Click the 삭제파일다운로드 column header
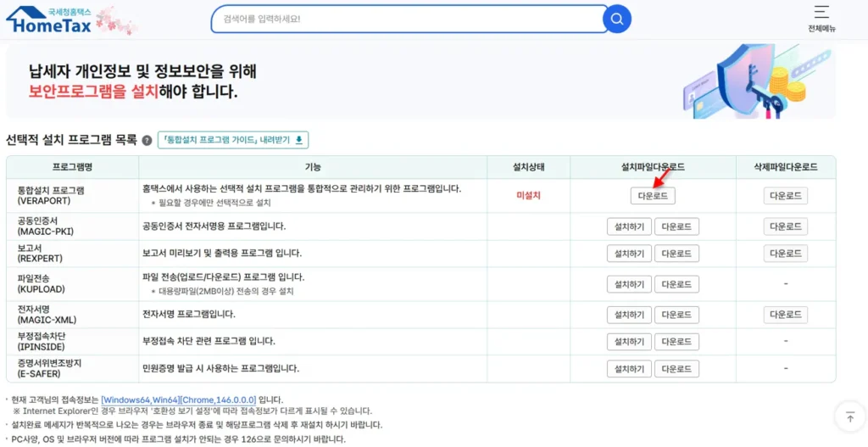 tap(786, 167)
